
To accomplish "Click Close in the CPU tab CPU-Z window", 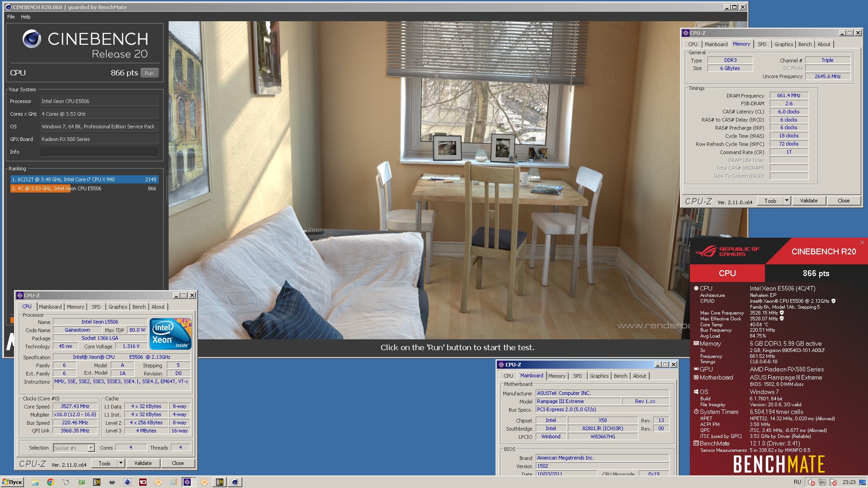I will [x=178, y=463].
